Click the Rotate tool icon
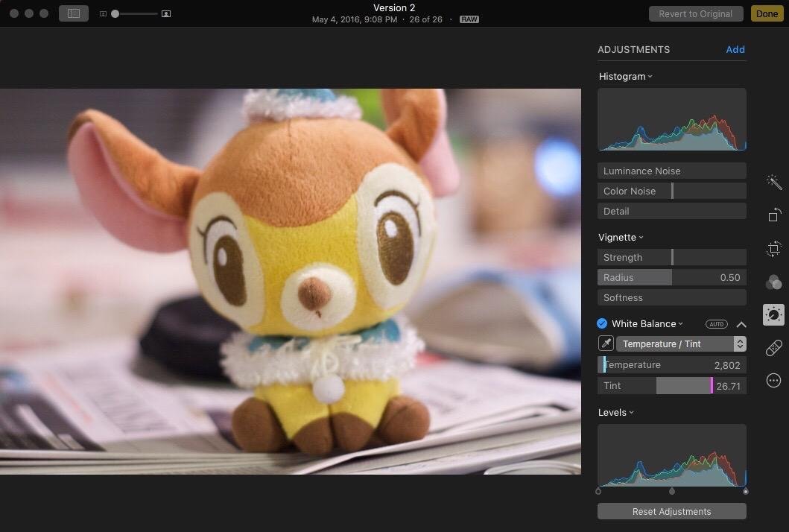Viewport: 789px width, 532px height. point(774,215)
